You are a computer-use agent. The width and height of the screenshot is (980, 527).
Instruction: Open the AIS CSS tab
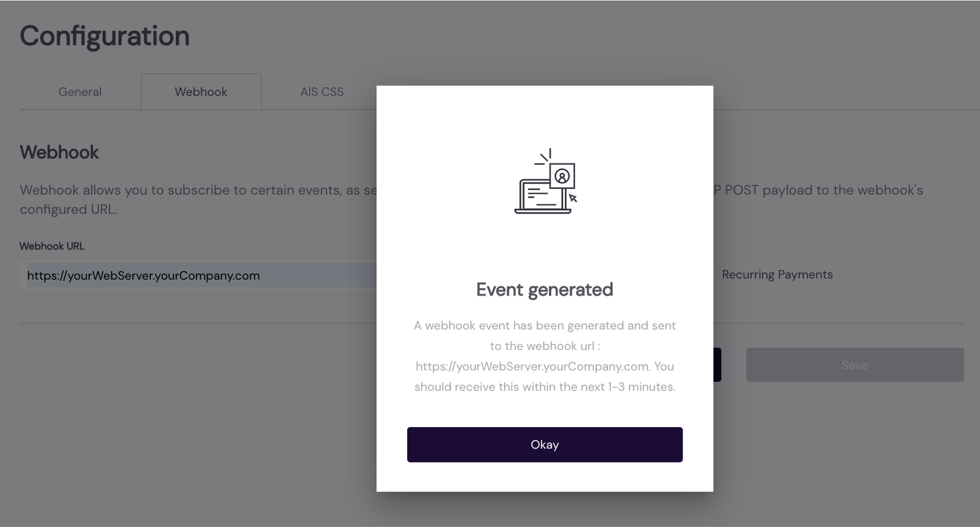(x=322, y=92)
